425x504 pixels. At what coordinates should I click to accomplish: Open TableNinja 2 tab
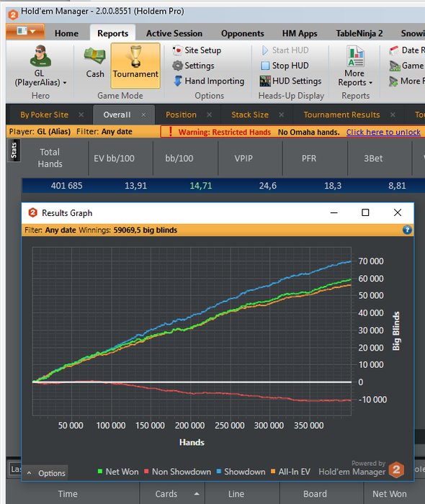(359, 33)
